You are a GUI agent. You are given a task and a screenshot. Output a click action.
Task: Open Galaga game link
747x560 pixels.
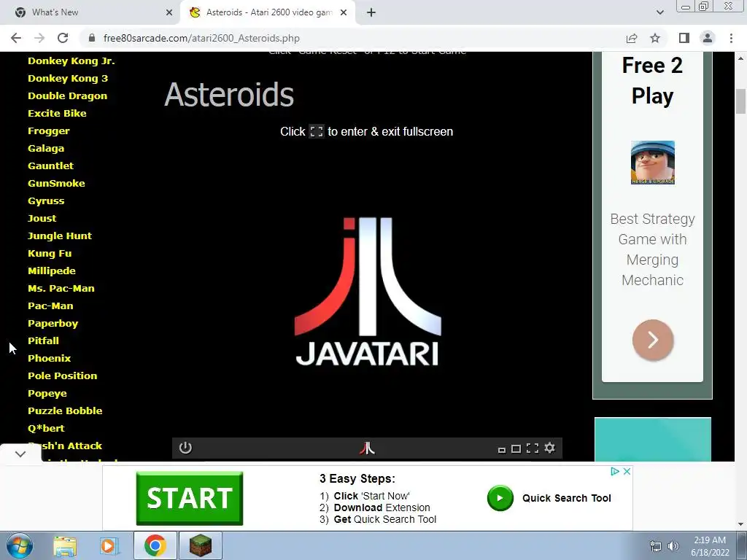tap(46, 148)
